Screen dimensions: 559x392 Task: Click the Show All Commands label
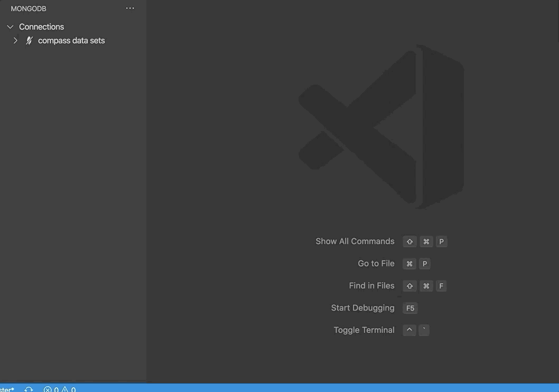pyautogui.click(x=355, y=241)
